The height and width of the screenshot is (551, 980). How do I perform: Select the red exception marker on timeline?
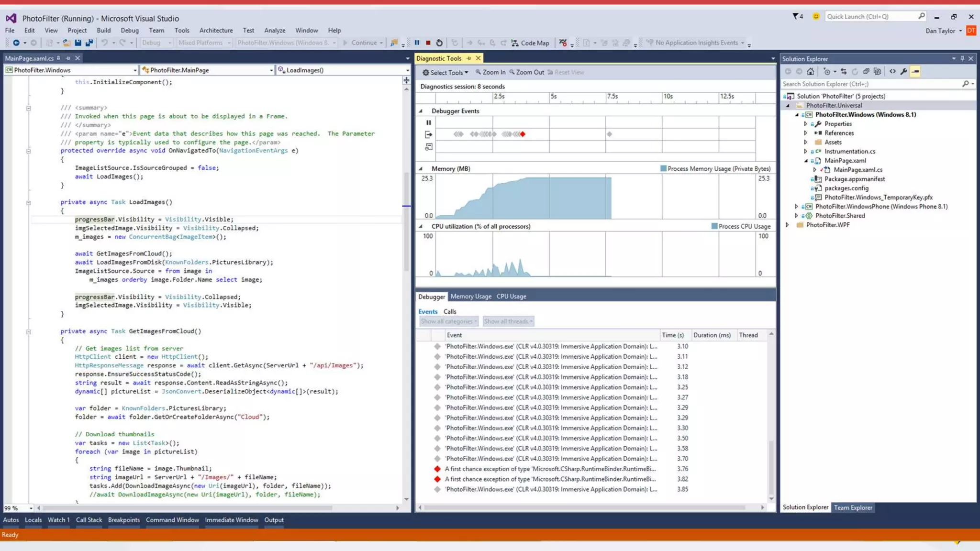pyautogui.click(x=523, y=134)
